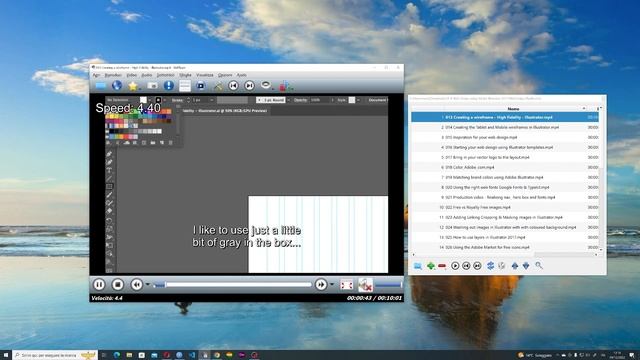Click the subtitles track toolbar icon
640x360 pixels.
(284, 86)
